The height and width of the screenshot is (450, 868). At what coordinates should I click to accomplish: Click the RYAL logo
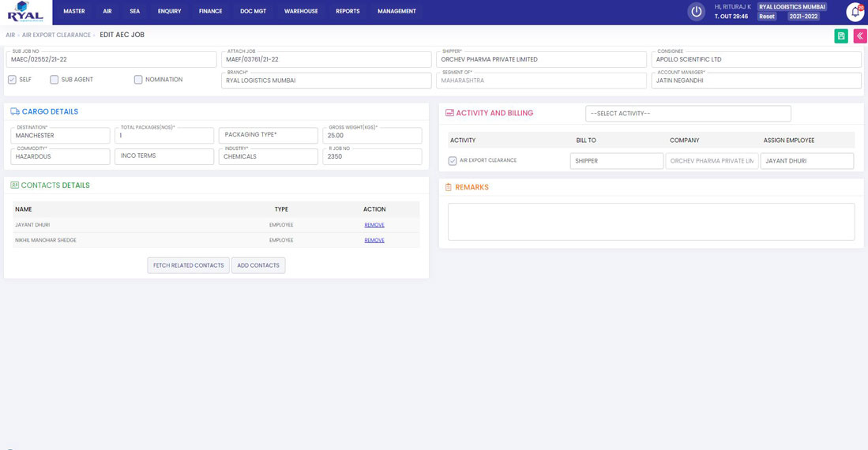(25, 12)
